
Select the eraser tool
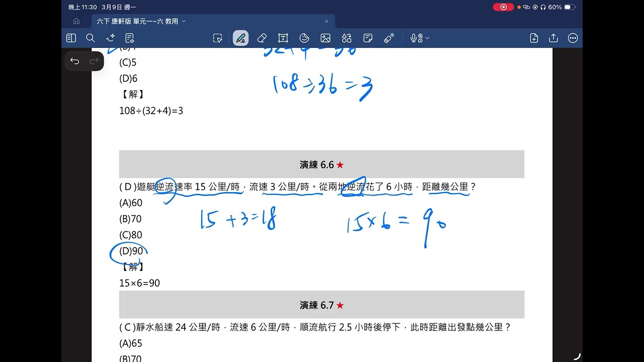pos(262,38)
